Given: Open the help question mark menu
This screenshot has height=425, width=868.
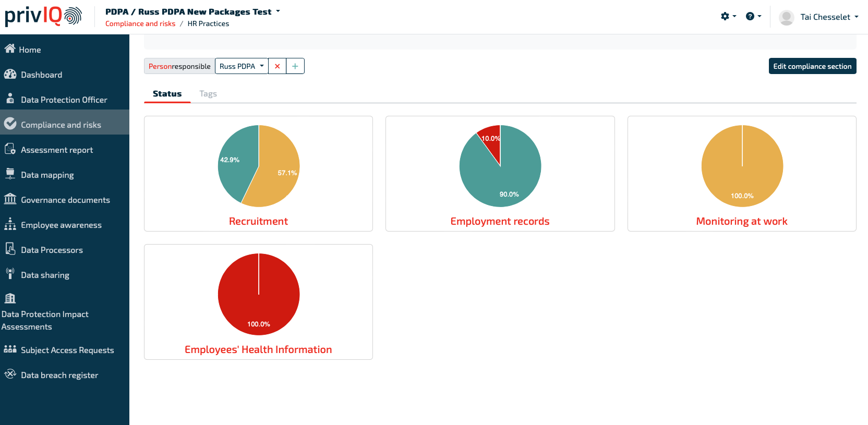Looking at the screenshot, I should coord(753,16).
